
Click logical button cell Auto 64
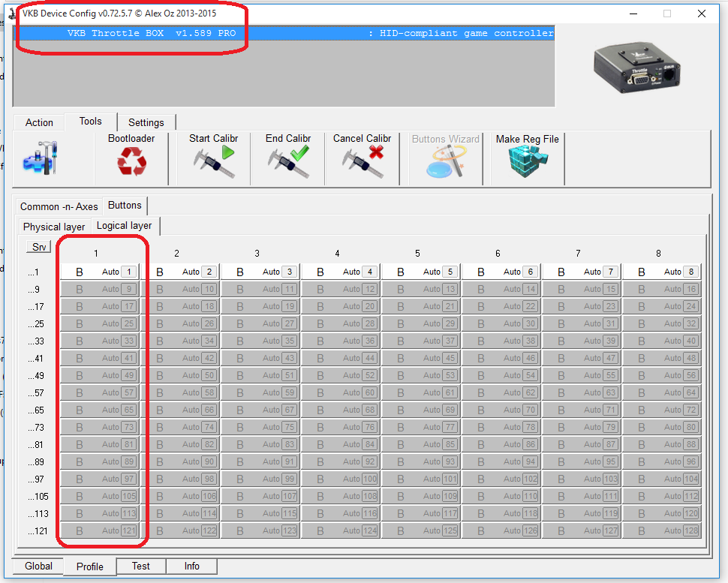tap(663, 392)
